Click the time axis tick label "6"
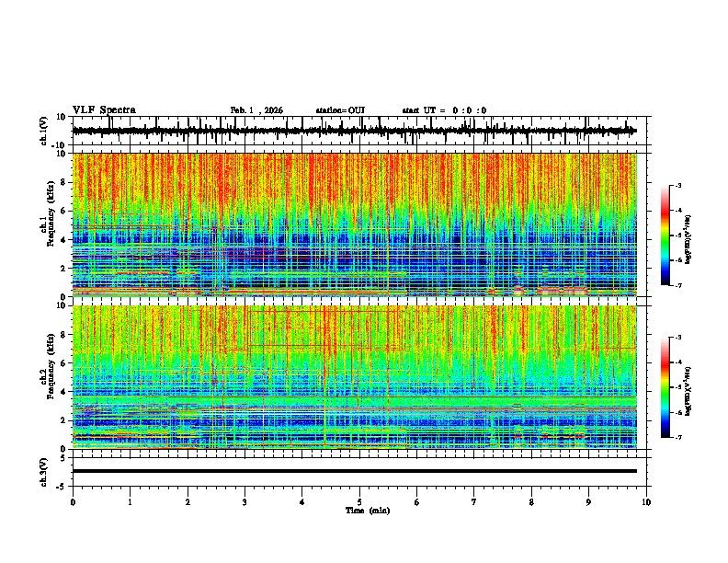Screen dimensions: 728x563 click(x=417, y=502)
